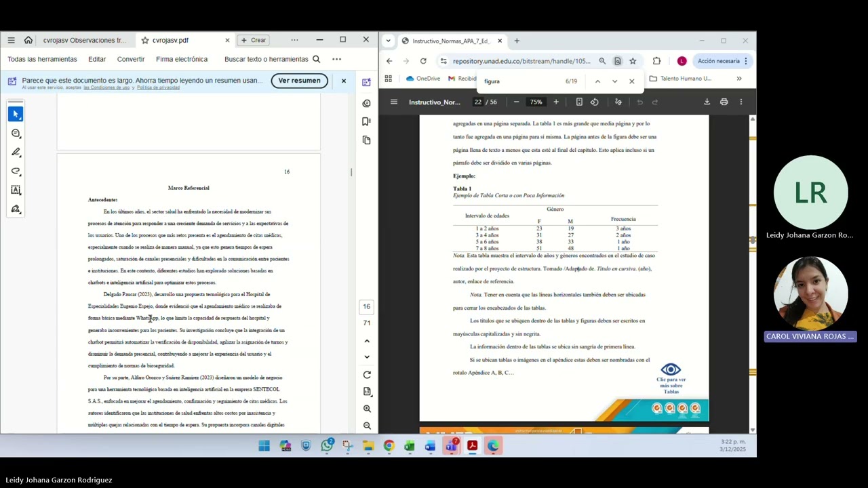Viewport: 868px width, 488px height.
Task: Bookmark this page with the star
Action: point(633,61)
